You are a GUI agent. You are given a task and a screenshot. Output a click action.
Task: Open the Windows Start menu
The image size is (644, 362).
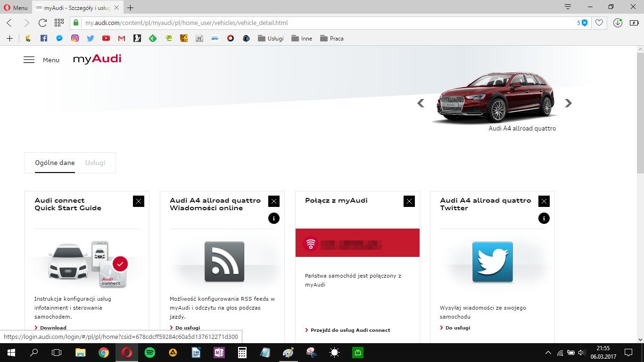(11, 353)
